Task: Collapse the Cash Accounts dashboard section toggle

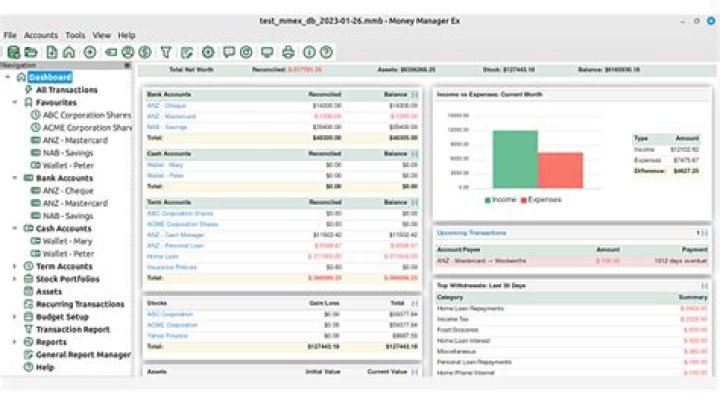Action: tap(415, 154)
